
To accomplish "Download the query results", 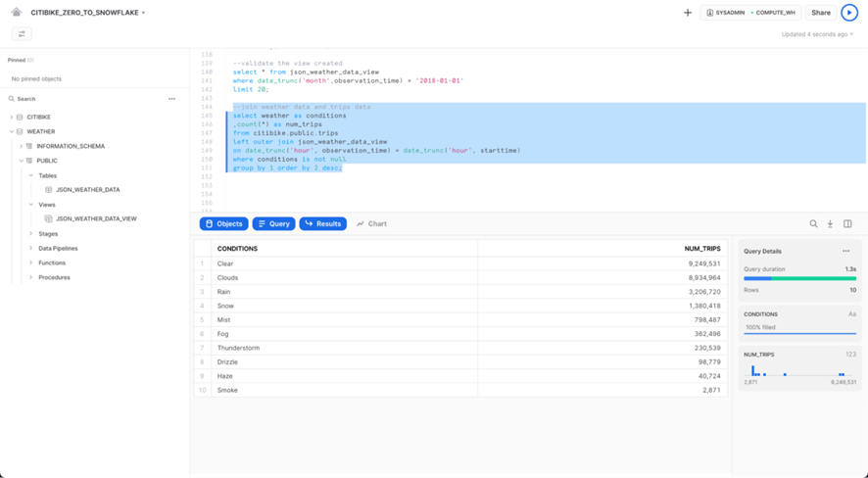I will tap(830, 224).
